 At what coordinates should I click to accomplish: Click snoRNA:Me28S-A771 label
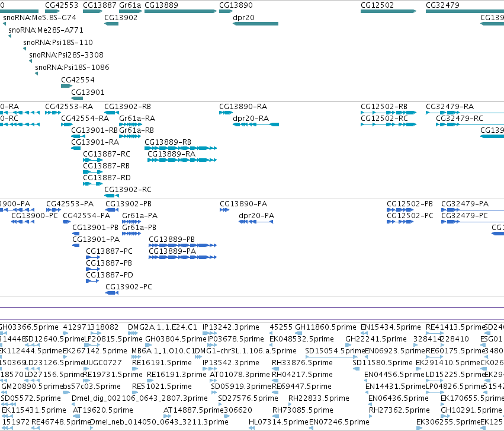point(46,30)
